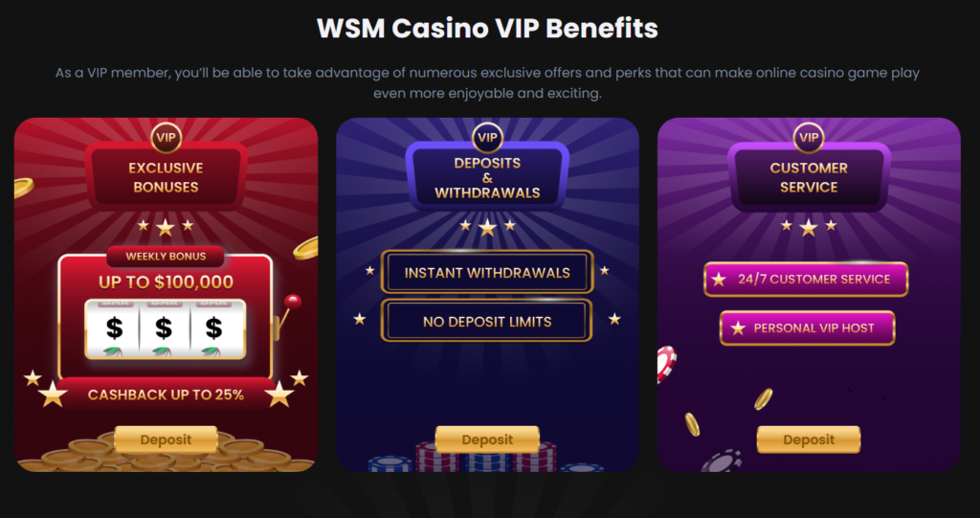
Task: Click the Deposit button on the purple card
Action: point(809,439)
